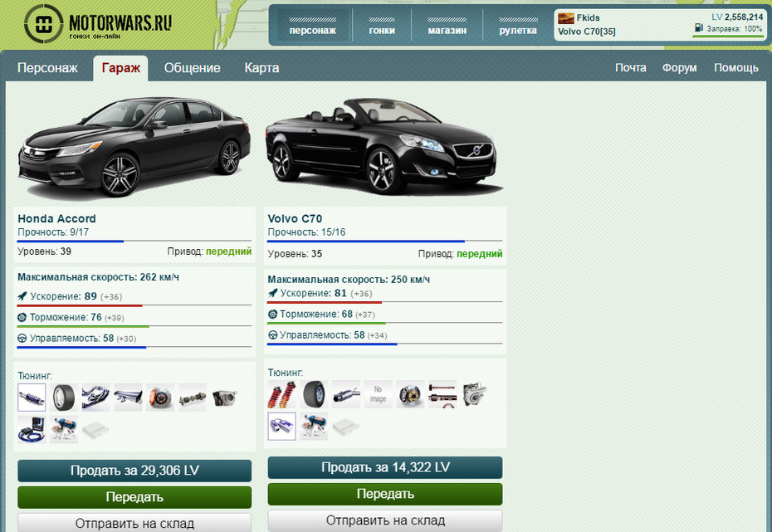772x532 pixels.
Task: Click the nitrous bottle kit on Honda Accord
Action: (64, 430)
